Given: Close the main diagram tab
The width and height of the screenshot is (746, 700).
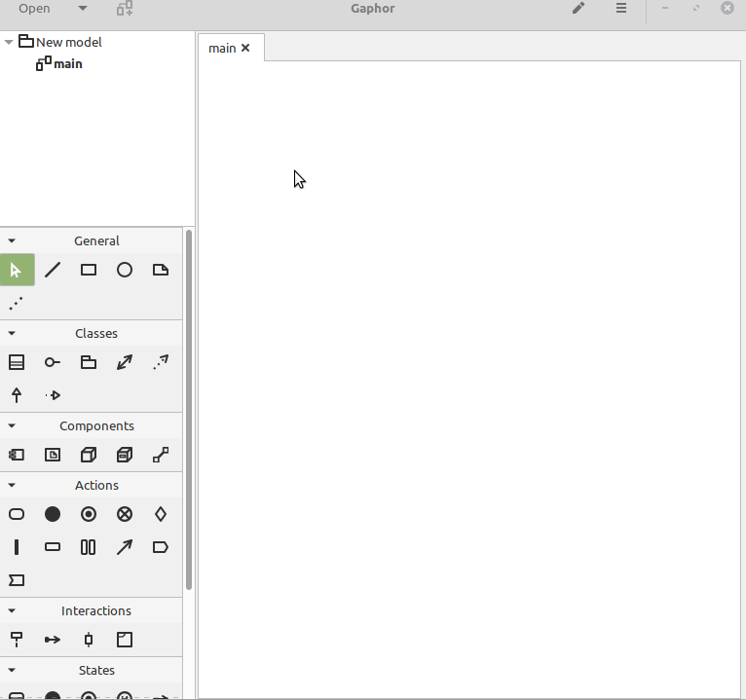Looking at the screenshot, I should click(x=245, y=48).
